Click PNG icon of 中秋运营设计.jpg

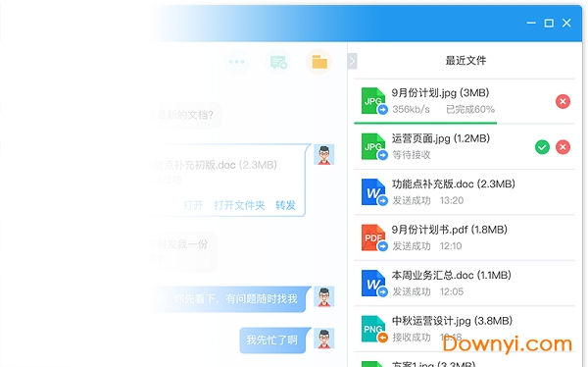373,329
